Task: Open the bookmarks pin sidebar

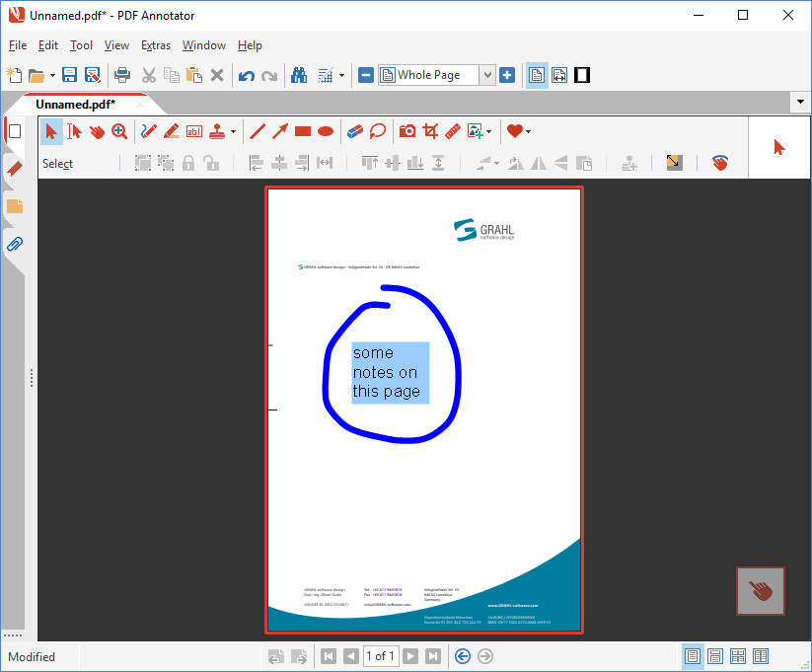Action: click(15, 169)
